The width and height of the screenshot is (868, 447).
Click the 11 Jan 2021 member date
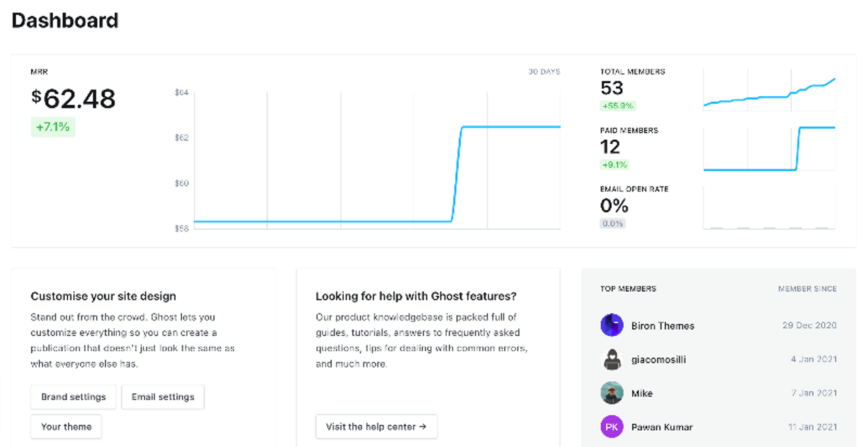812,427
